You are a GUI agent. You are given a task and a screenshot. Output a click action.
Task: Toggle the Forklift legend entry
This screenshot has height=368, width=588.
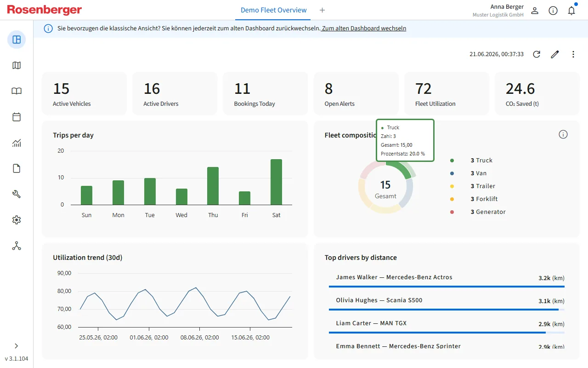474,199
